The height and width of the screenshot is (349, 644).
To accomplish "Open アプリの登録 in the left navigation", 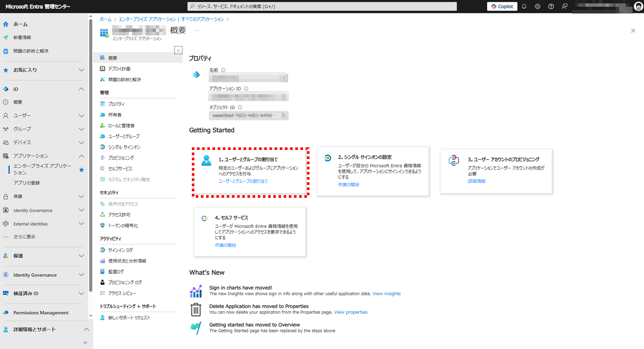I will click(26, 183).
